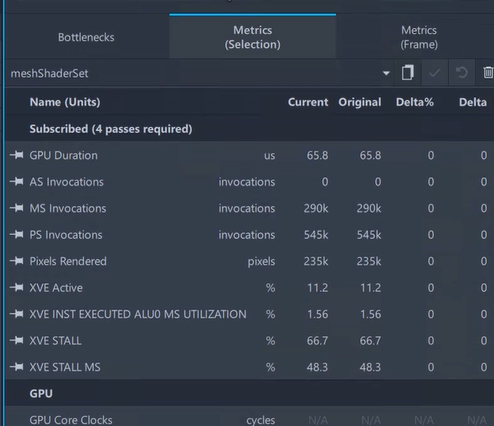This screenshot has height=426, width=494.
Task: Unpin the GPU Duration metric
Action: pyautogui.click(x=17, y=155)
